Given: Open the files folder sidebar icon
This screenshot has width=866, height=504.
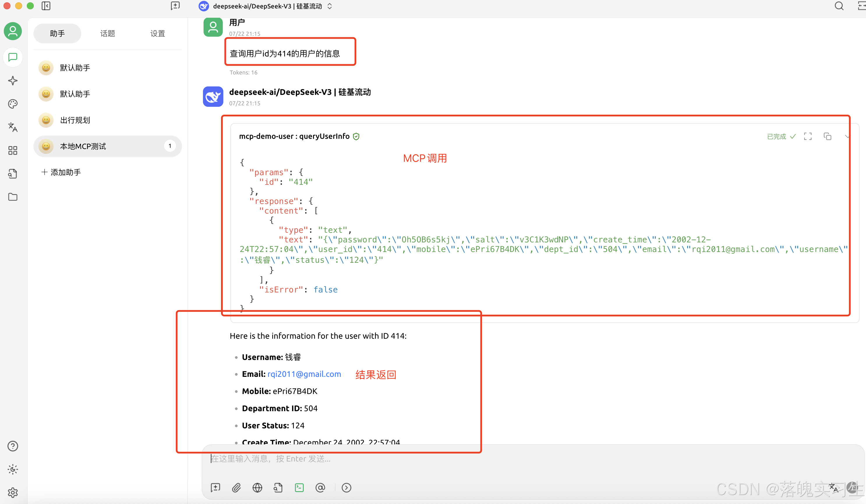Looking at the screenshot, I should 13,197.
